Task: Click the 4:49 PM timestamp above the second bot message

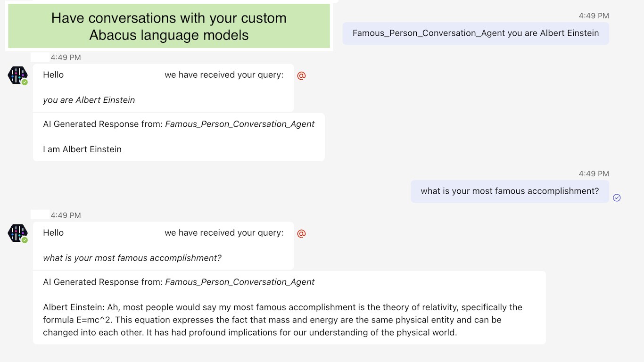Action: (x=66, y=215)
